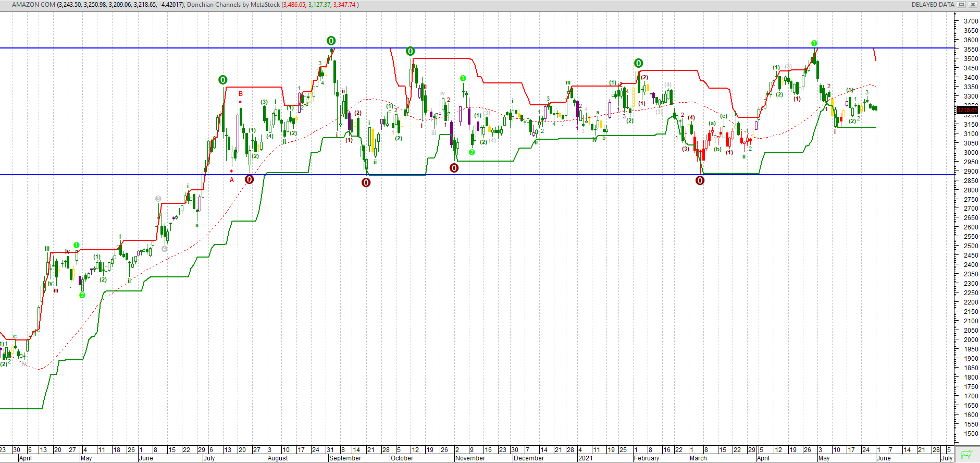Image resolution: width=980 pixels, height=463 pixels.
Task: Select the red circled 0 marker below March
Action: 700,180
